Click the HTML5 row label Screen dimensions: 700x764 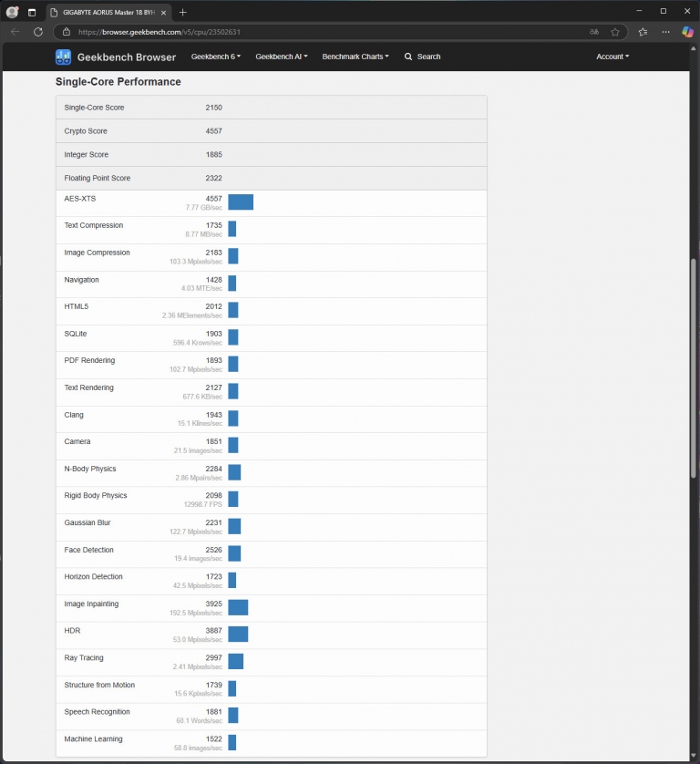[x=77, y=306]
